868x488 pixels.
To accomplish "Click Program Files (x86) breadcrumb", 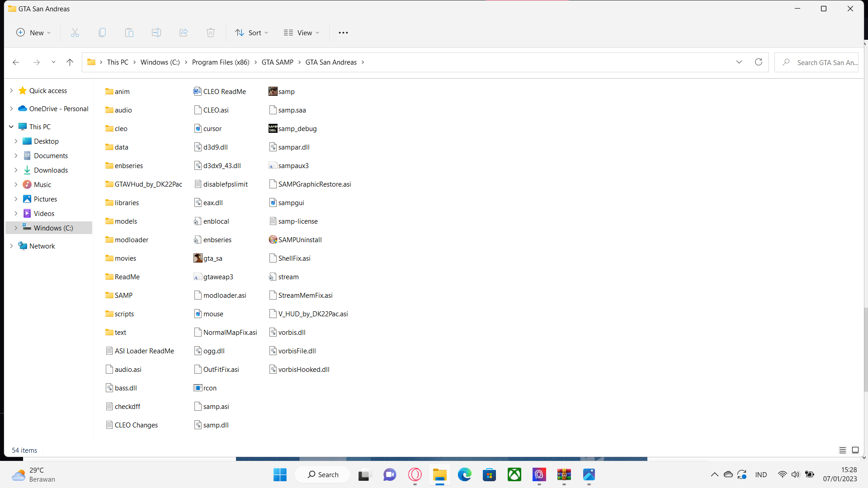I will point(221,62).
